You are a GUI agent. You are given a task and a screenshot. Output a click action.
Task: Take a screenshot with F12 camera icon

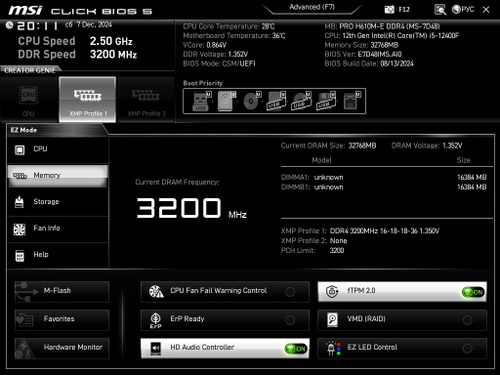(389, 10)
